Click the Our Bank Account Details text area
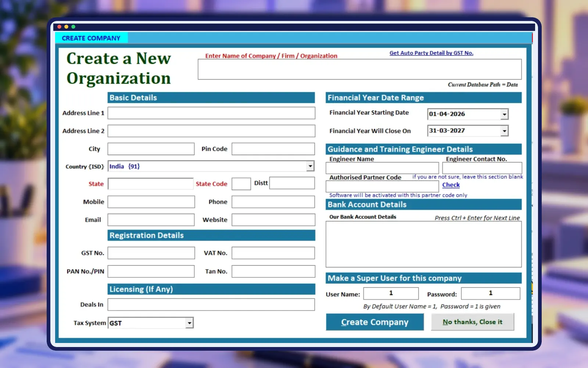 coord(424,244)
